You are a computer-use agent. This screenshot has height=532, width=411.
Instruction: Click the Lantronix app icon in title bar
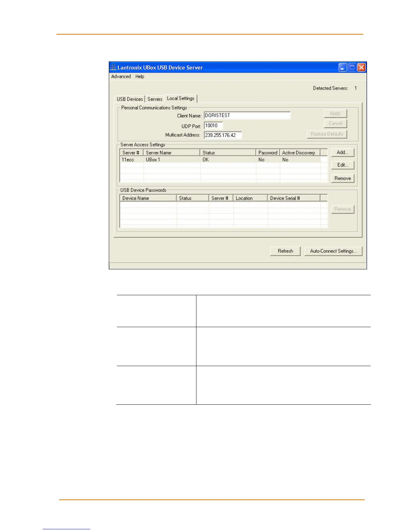pos(113,67)
